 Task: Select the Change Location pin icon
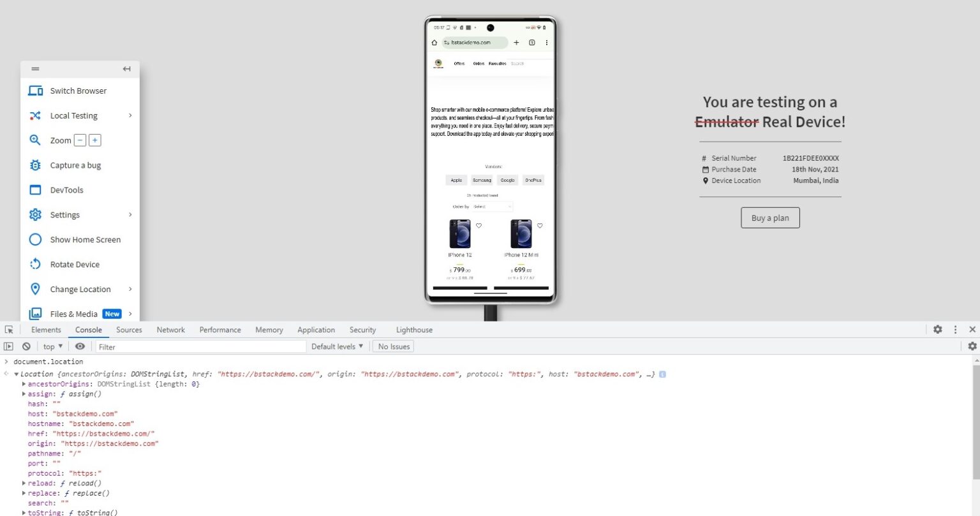pos(35,289)
